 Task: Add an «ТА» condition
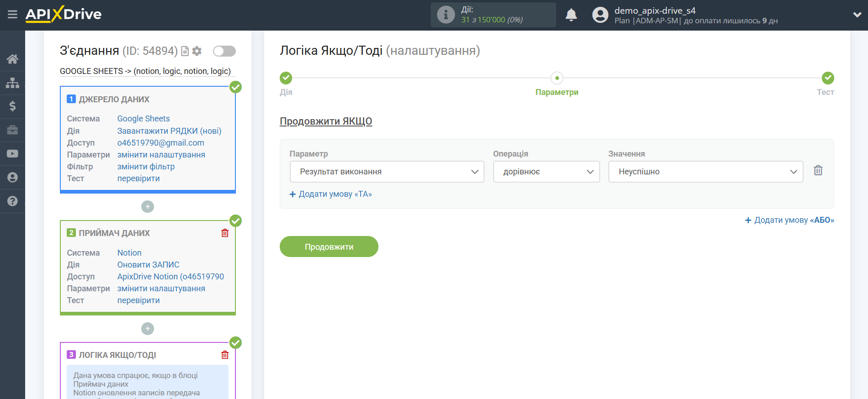[330, 194]
